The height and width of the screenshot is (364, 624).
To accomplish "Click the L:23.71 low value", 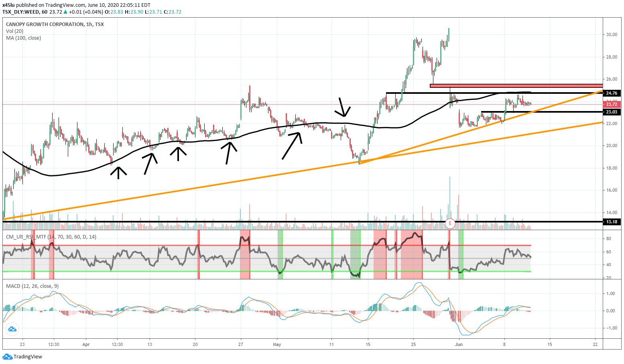I will tap(154, 12).
